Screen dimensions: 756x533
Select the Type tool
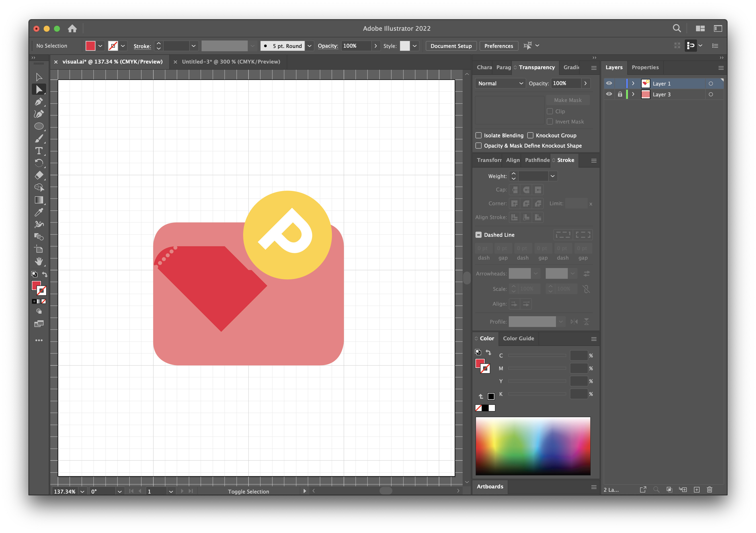click(39, 151)
